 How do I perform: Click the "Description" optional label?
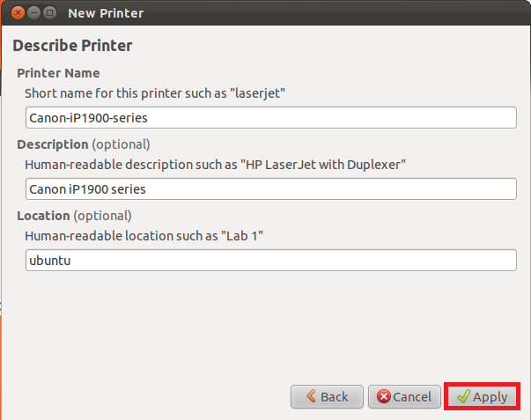tap(84, 144)
